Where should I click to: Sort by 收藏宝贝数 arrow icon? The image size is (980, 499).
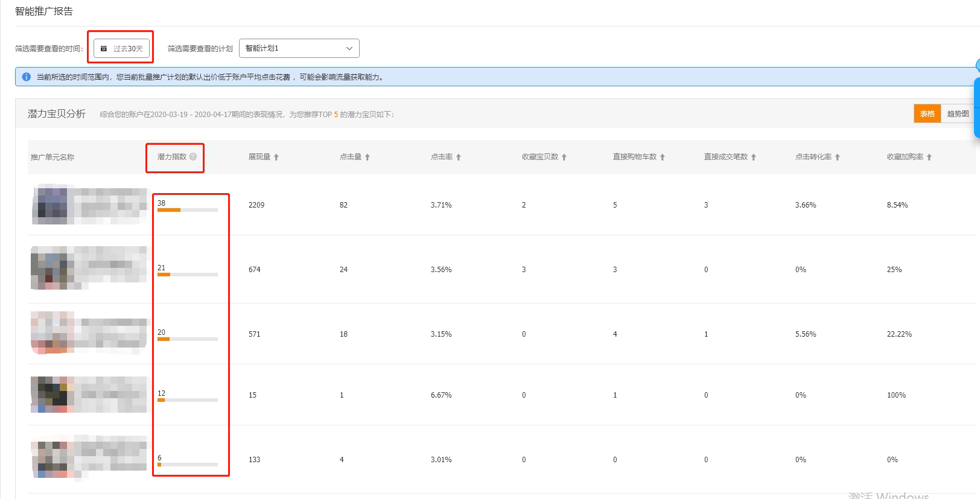[564, 157]
